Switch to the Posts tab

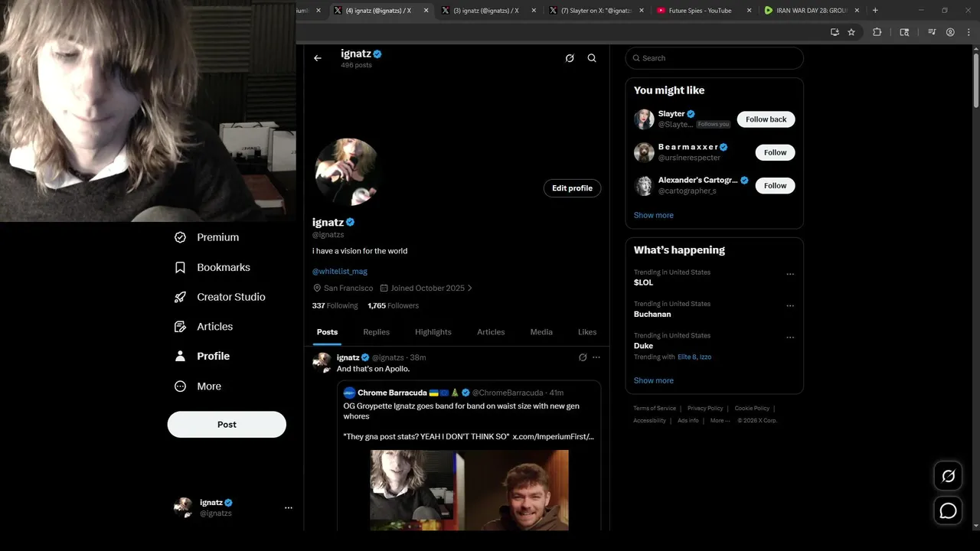click(x=327, y=332)
